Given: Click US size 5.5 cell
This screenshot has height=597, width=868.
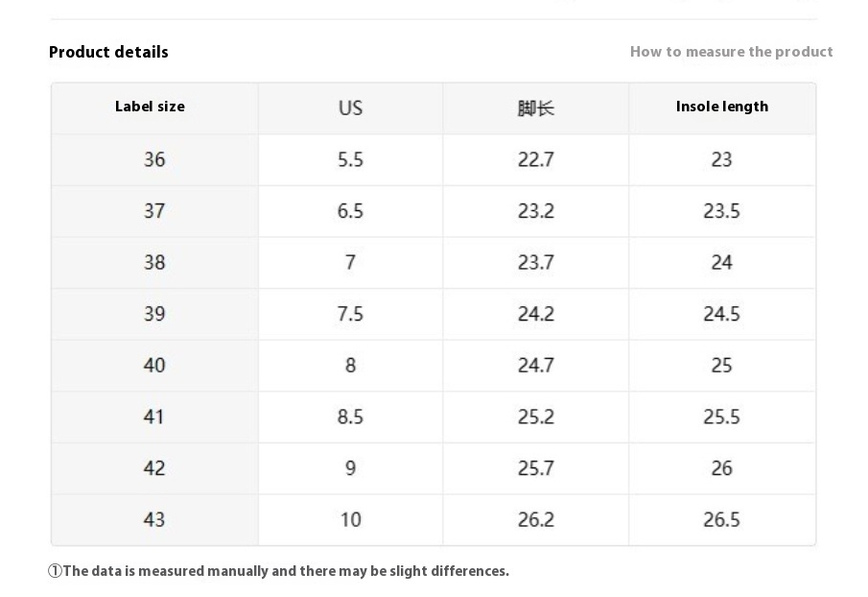Looking at the screenshot, I should tap(350, 159).
